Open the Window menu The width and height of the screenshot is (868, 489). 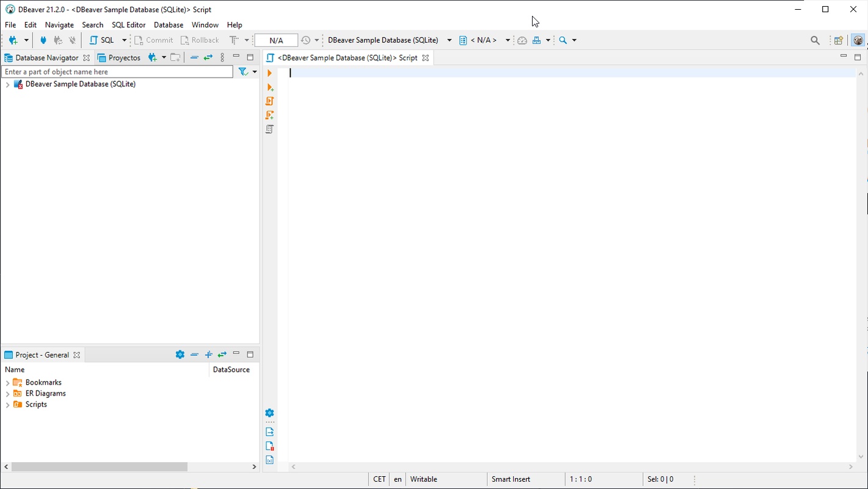pos(205,25)
